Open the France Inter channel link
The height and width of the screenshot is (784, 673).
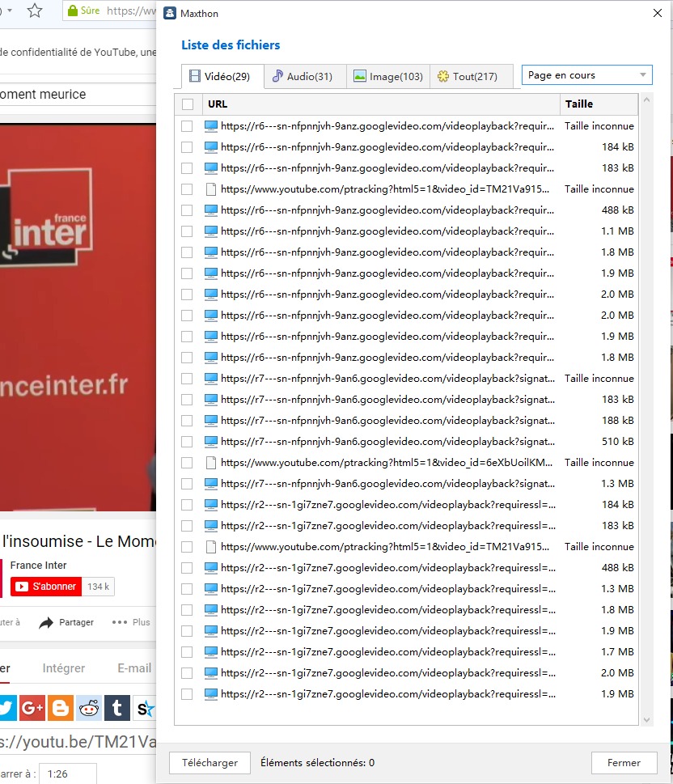pos(39,565)
